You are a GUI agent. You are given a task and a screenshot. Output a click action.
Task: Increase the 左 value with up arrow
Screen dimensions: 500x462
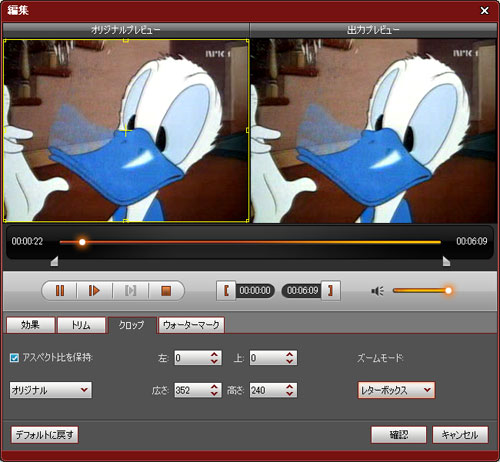pyautogui.click(x=214, y=355)
